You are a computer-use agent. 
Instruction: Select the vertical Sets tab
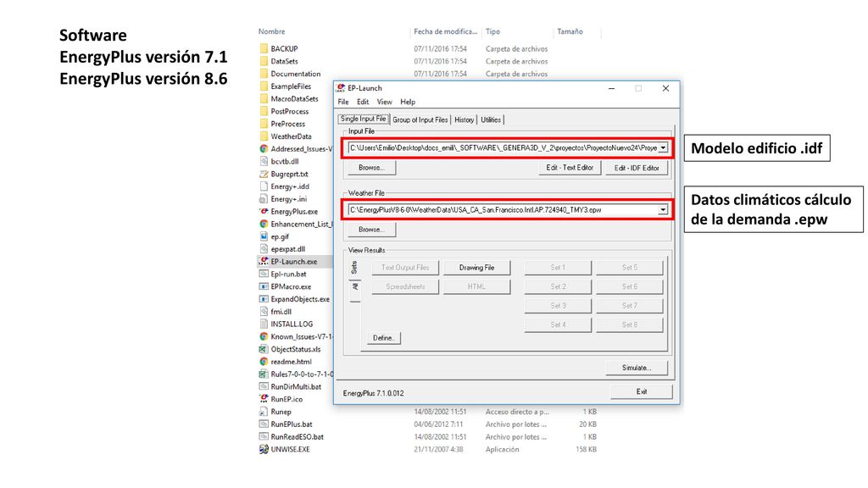[355, 268]
